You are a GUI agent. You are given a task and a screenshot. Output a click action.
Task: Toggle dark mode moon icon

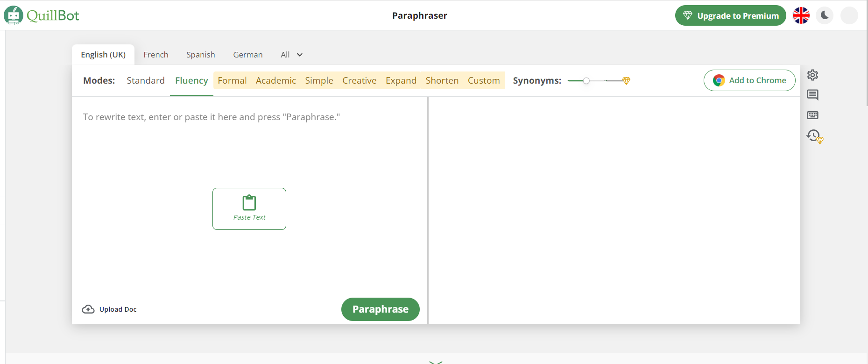click(x=825, y=15)
